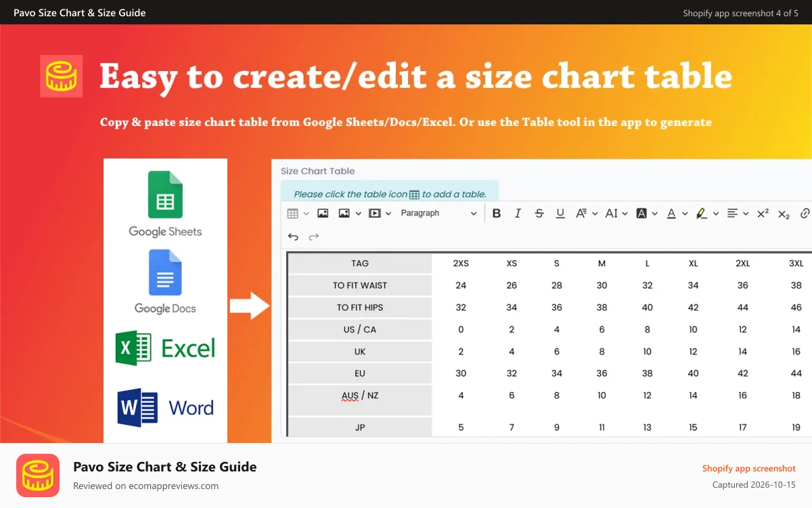Click the Pavo app icon in footer
The height and width of the screenshot is (508, 812).
[38, 475]
